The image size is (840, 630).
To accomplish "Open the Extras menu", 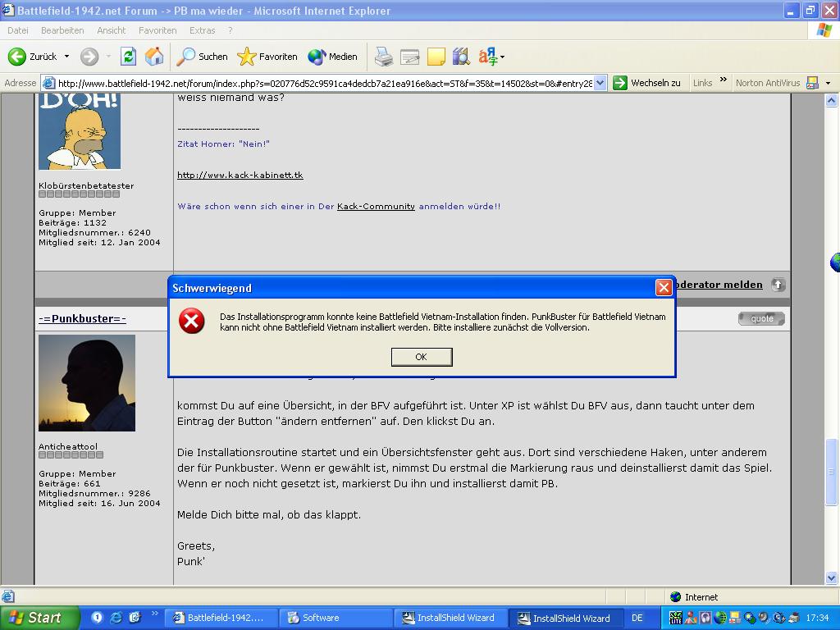I will [x=202, y=30].
